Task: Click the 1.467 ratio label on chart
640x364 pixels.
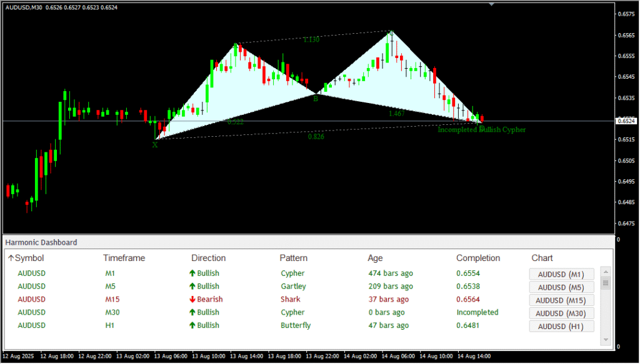Action: [397, 114]
